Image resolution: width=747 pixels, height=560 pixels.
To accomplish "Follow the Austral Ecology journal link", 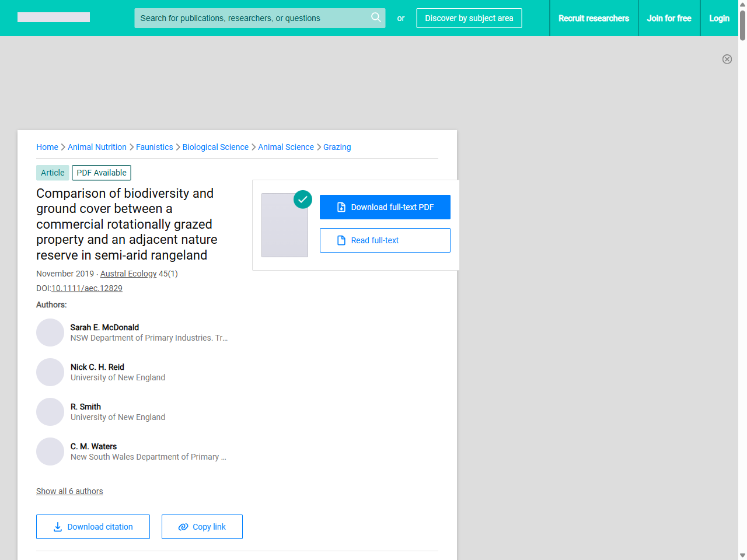I will click(x=128, y=274).
